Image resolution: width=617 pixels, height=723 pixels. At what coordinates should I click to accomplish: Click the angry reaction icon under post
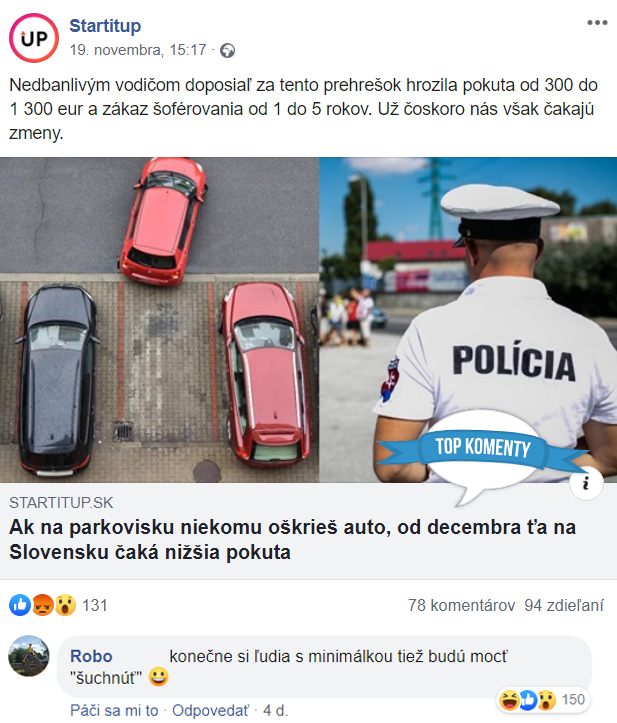tap(42, 605)
